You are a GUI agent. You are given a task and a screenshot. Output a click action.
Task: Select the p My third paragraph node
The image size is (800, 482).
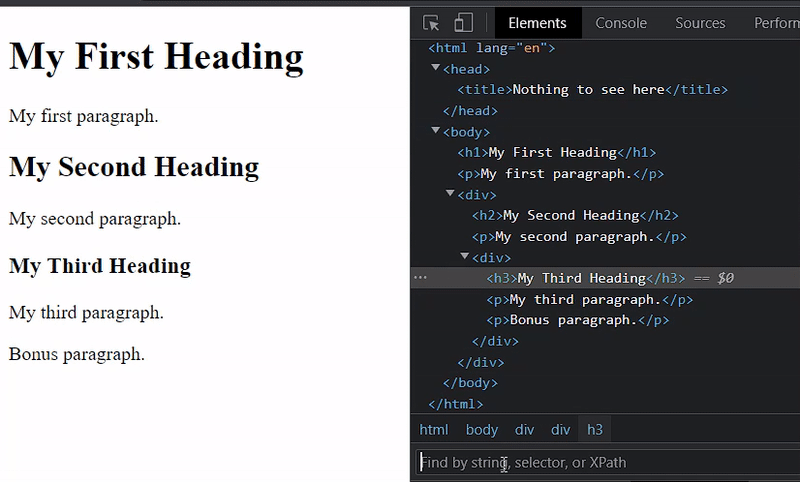click(x=589, y=299)
